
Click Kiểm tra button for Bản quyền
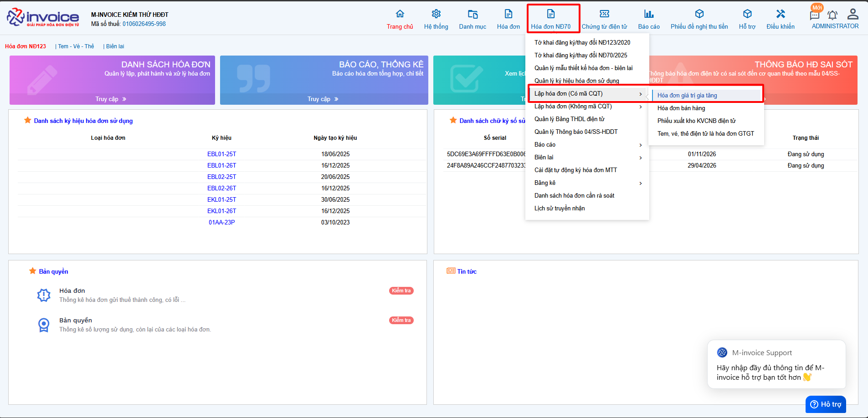coord(401,321)
